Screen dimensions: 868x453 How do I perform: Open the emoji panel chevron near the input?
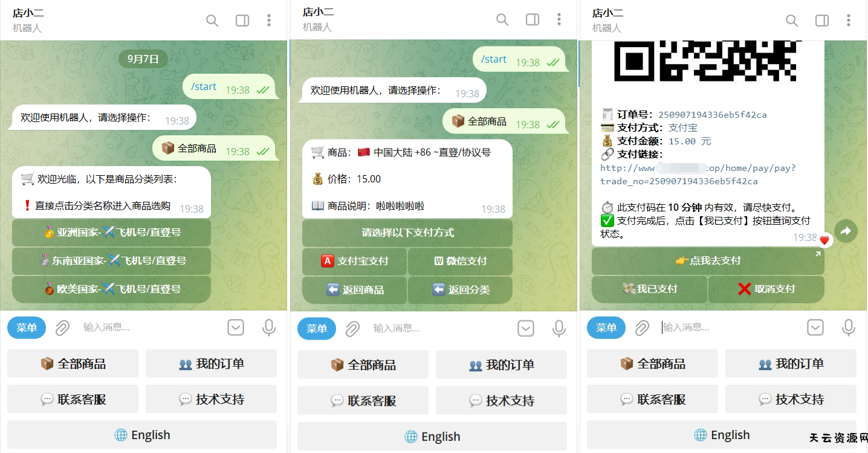coord(236,327)
